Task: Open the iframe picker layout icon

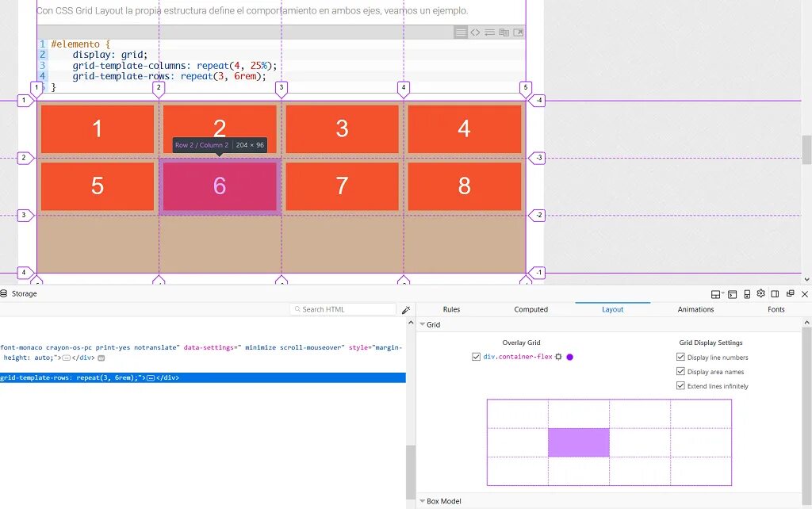Action: (716, 294)
